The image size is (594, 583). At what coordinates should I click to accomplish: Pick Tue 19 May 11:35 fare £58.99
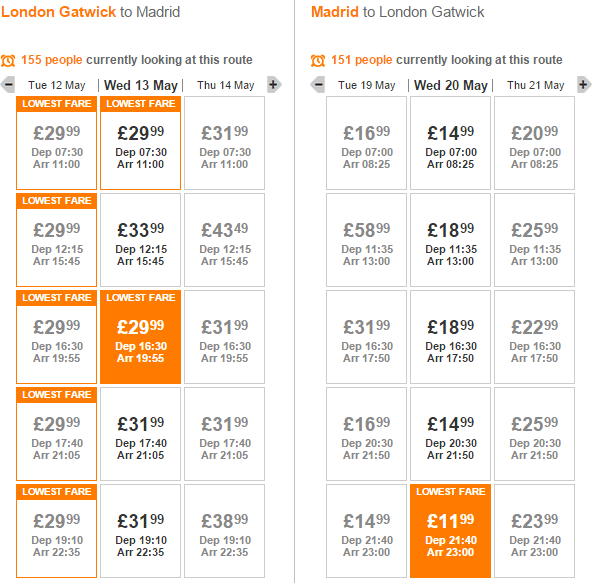366,240
